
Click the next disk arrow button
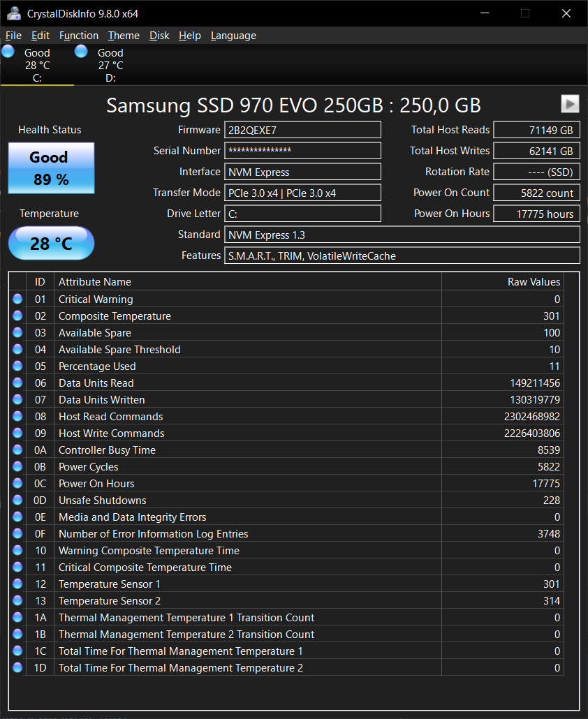pos(570,103)
